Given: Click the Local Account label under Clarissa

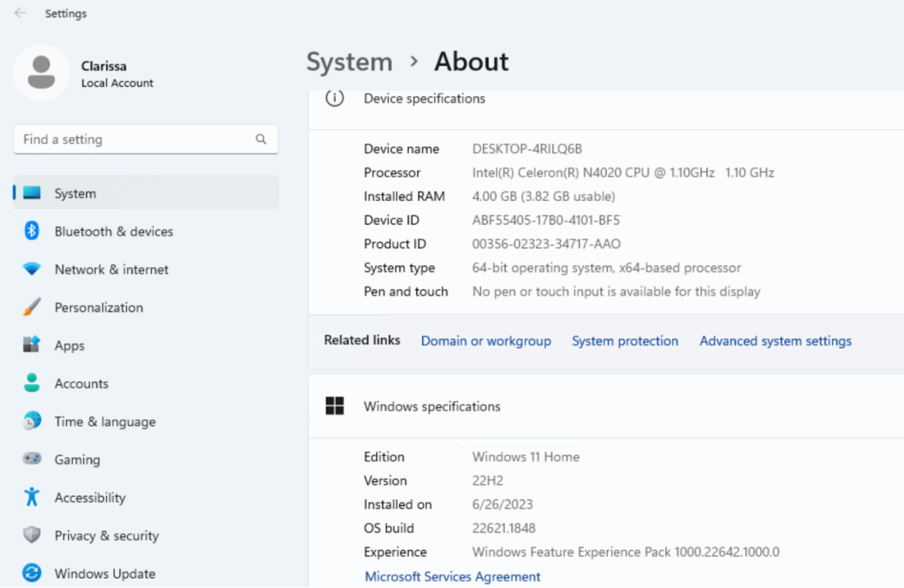Looking at the screenshot, I should 117,83.
